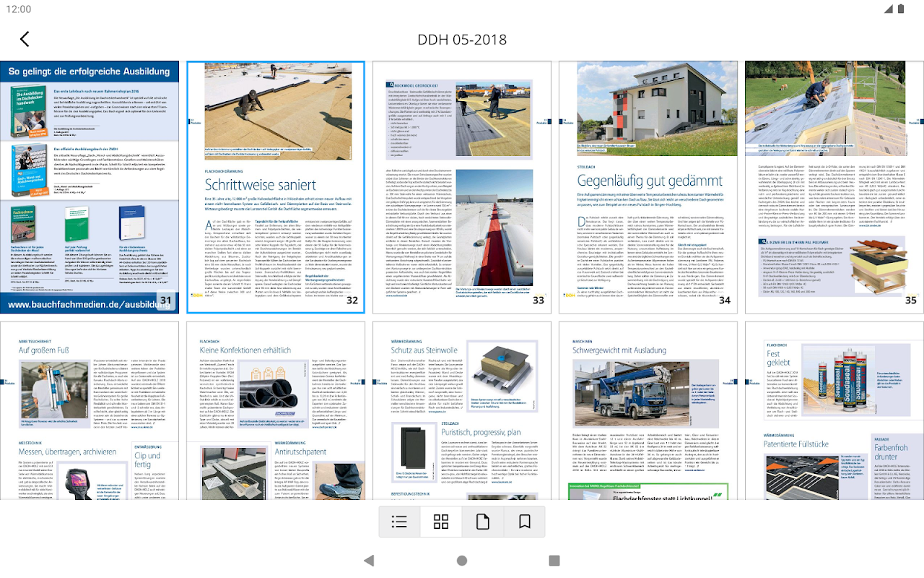Open page 33 Rockwool flat roof thumbnail
Screen dimensions: 924x578
click(x=462, y=187)
